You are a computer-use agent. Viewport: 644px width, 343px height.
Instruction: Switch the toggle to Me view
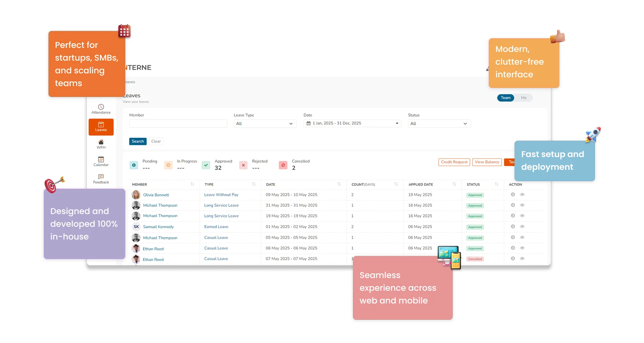pos(524,98)
